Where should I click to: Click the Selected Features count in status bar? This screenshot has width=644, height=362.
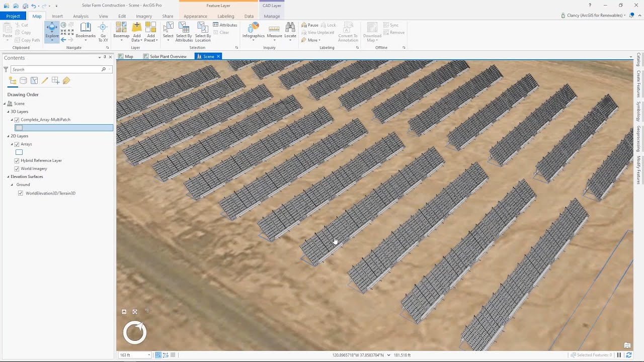click(x=591, y=355)
